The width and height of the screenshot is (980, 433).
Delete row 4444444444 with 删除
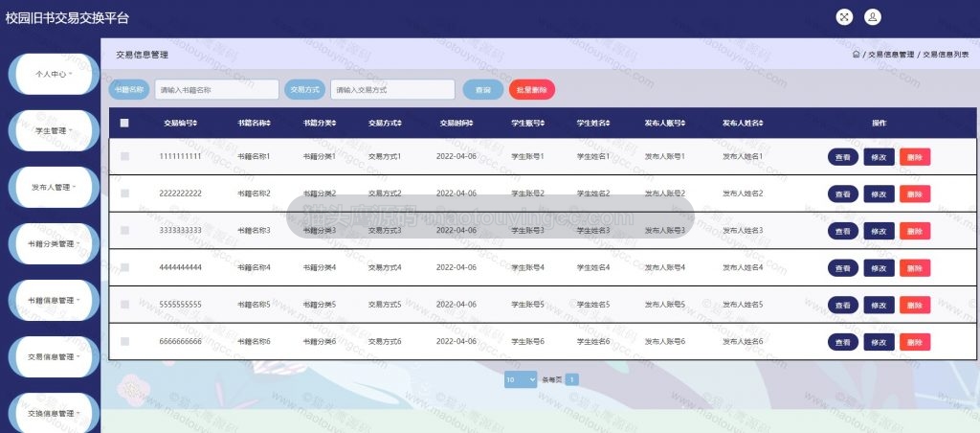[915, 268]
